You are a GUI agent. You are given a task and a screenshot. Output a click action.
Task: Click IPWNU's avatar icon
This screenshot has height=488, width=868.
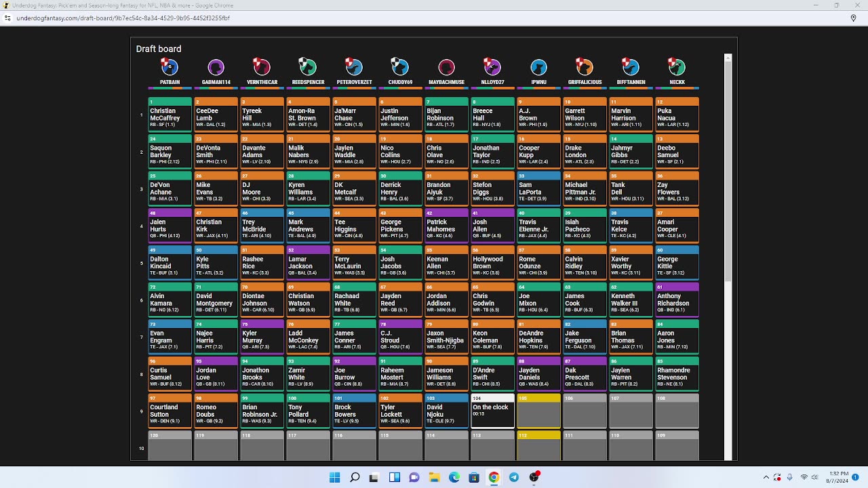click(x=538, y=67)
